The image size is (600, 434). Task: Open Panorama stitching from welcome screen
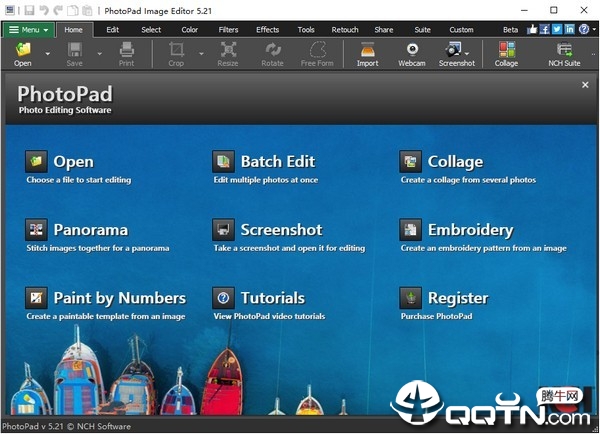89,230
